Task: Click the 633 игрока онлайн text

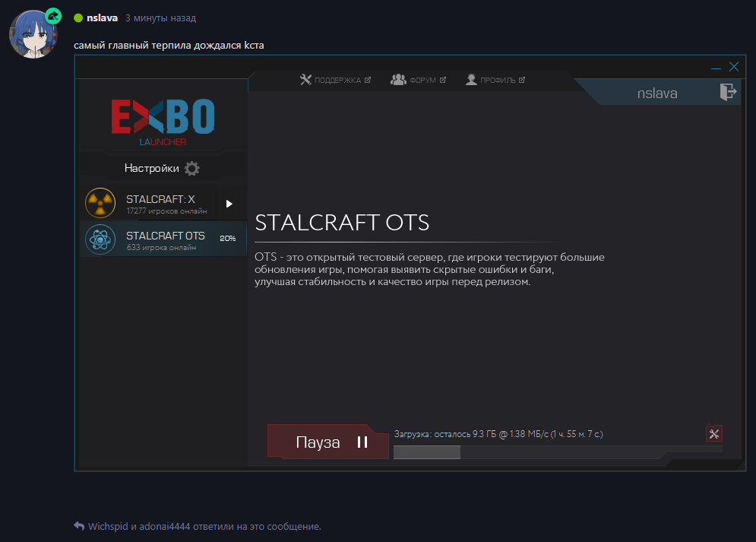Action: pos(161,247)
